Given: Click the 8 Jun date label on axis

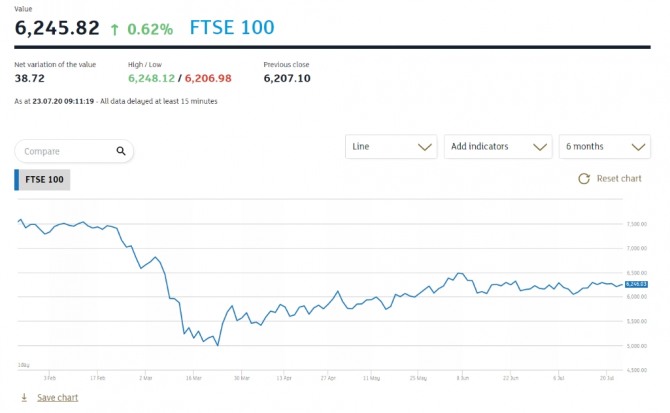Looking at the screenshot, I should [461, 379].
